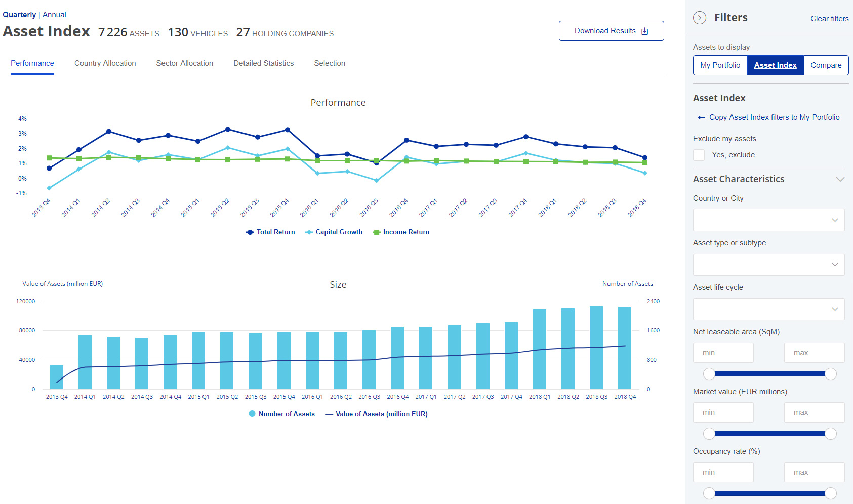
Task: Toggle Total Return legend marker
Action: point(250,232)
